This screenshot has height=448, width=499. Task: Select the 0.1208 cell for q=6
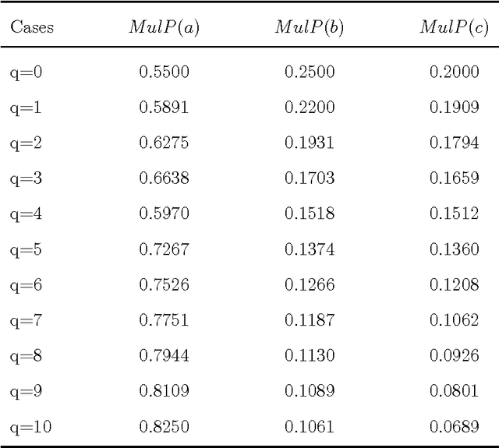454,284
